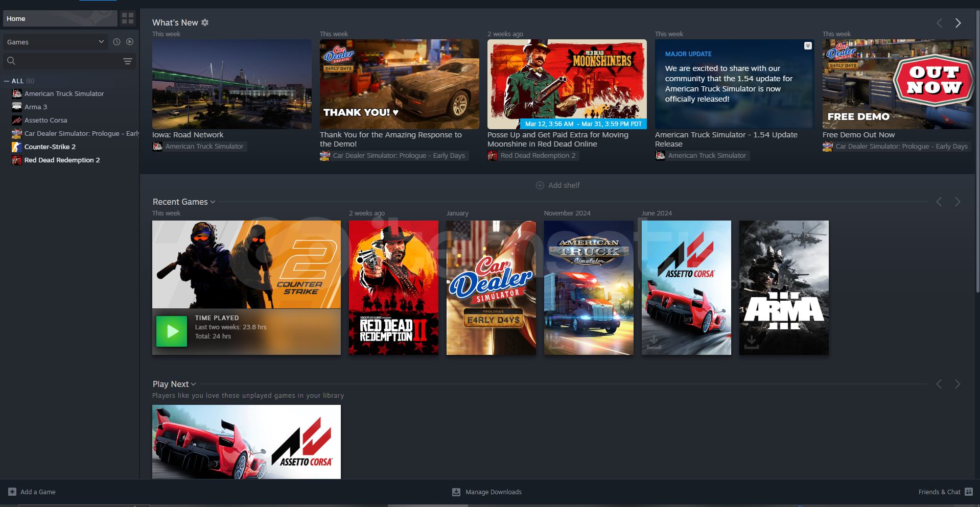Click Car Dealer tag under Thank You news
Image resolution: width=980 pixels, height=507 pixels.
pos(394,155)
